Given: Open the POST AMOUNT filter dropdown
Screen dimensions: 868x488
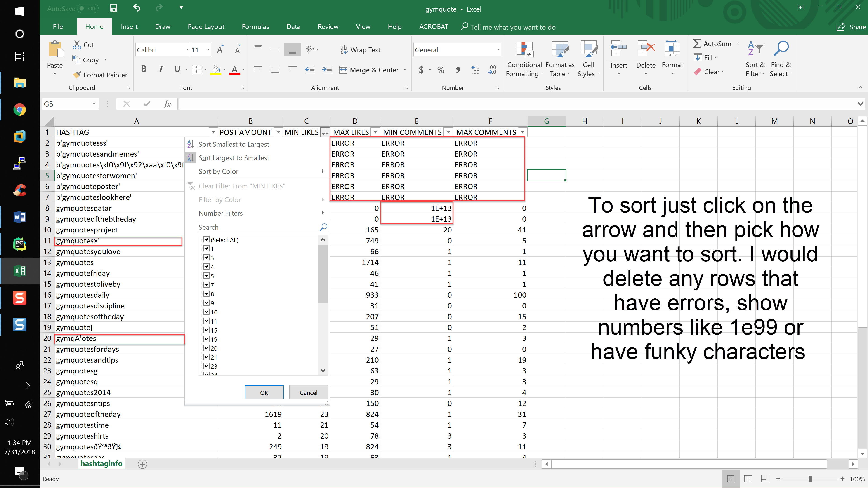Looking at the screenshot, I should coord(278,132).
